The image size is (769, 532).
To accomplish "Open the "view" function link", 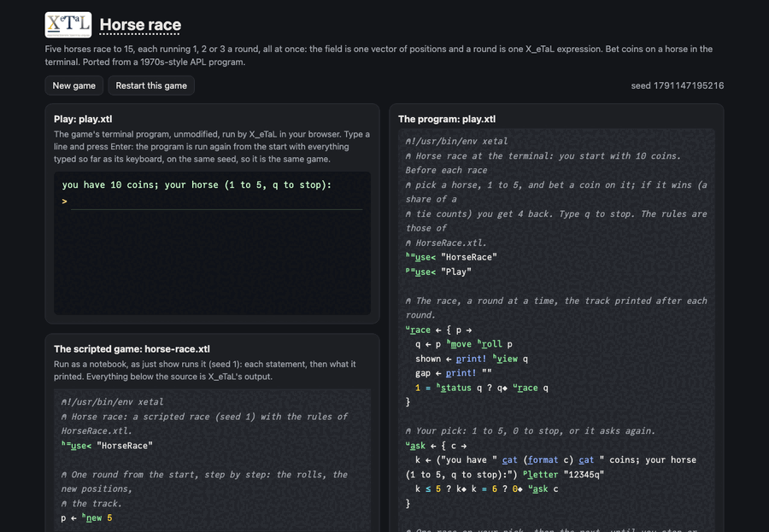I will [507, 359].
